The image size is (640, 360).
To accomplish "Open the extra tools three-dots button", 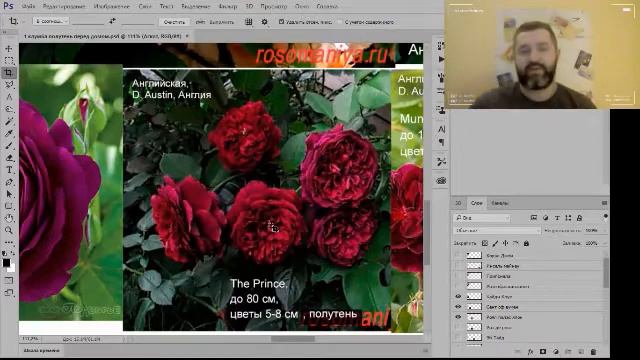I will pyautogui.click(x=9, y=242).
